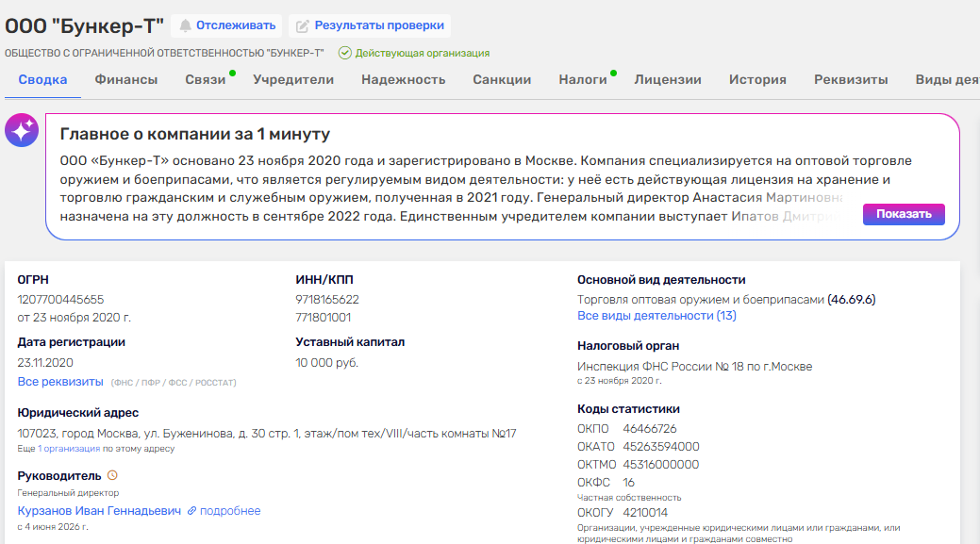This screenshot has height=544, width=980.
Task: Click the ОКТМО value 45316000000
Action: [661, 465]
